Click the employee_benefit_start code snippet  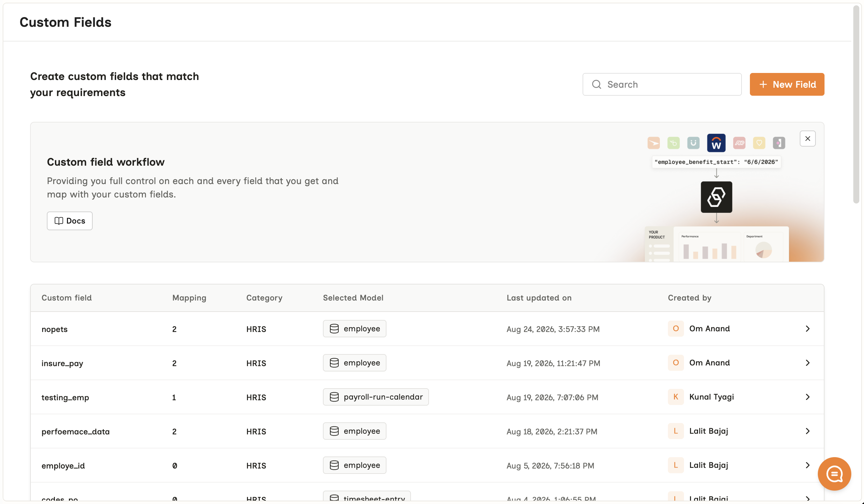click(716, 162)
